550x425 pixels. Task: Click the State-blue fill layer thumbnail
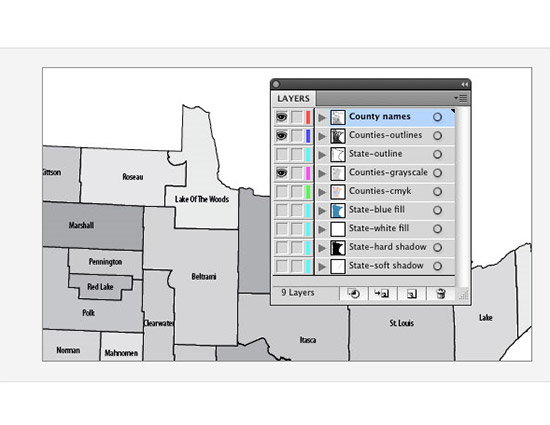338,210
